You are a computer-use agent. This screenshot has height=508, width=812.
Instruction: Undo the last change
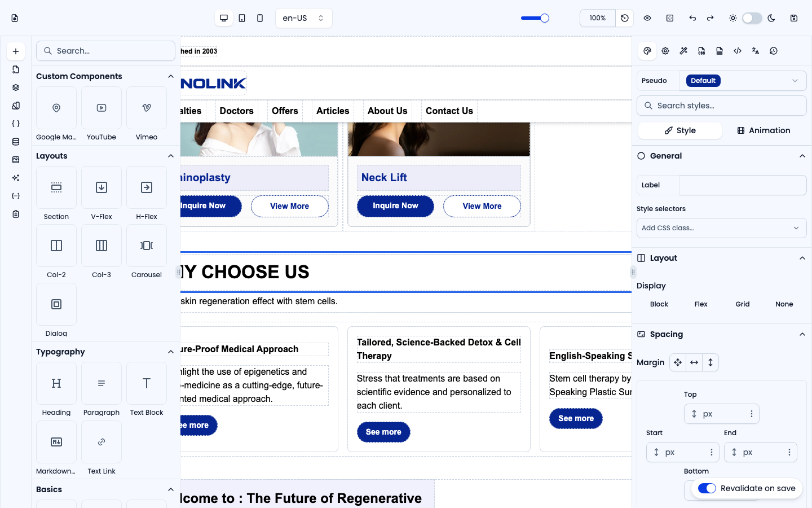692,18
